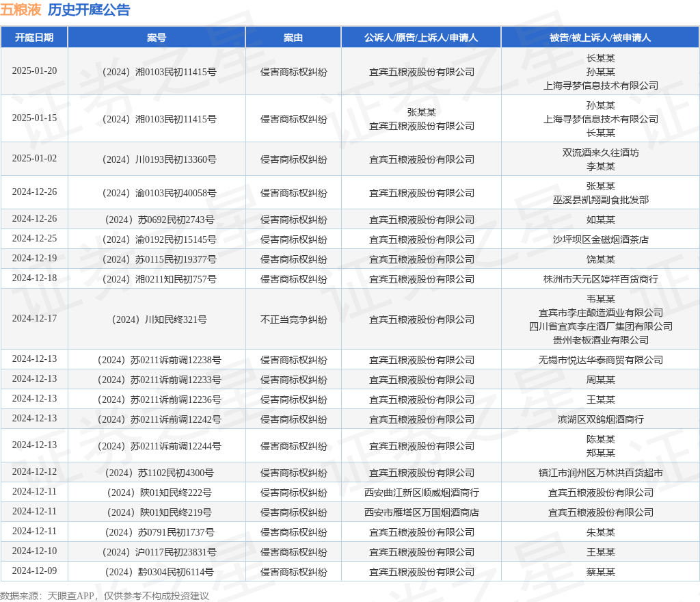Select the 案由 column header
This screenshot has width=700, height=602.
[293, 38]
